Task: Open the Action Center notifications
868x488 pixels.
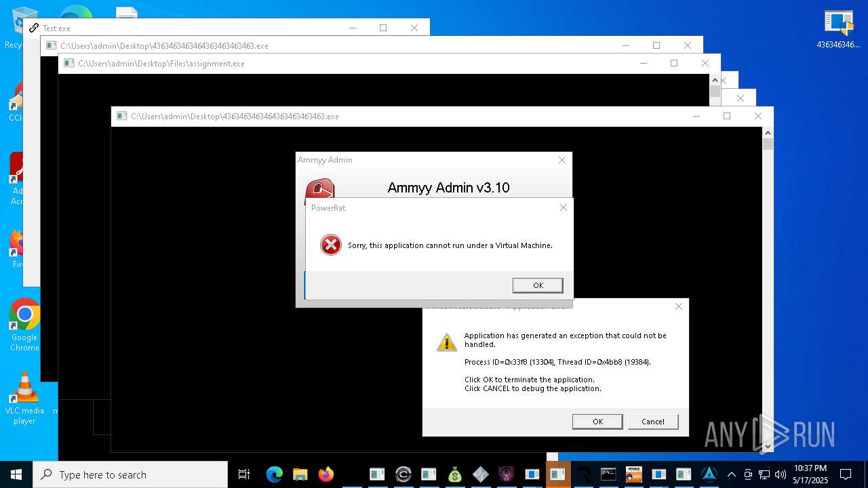Action: click(x=846, y=474)
